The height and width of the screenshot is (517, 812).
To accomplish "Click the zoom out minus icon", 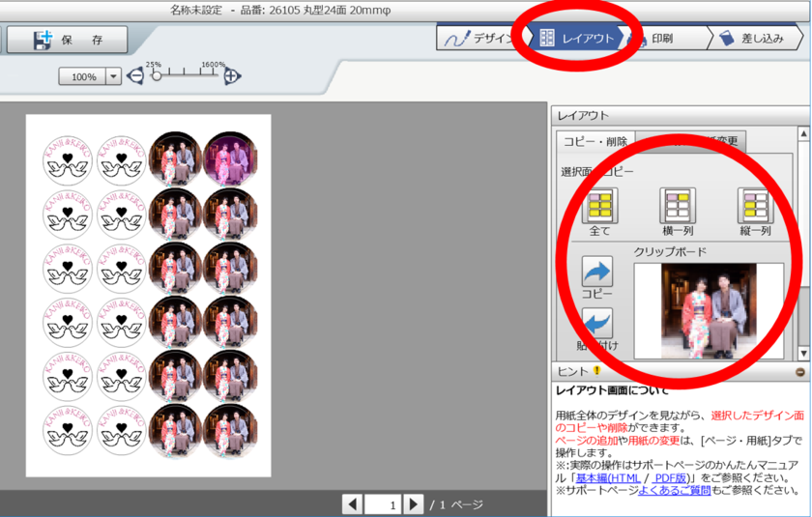I will (x=135, y=76).
